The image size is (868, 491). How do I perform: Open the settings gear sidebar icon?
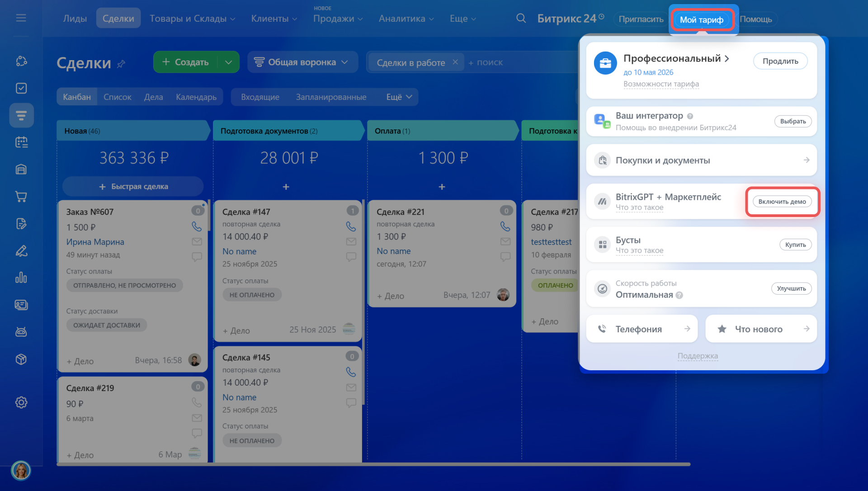click(21, 402)
